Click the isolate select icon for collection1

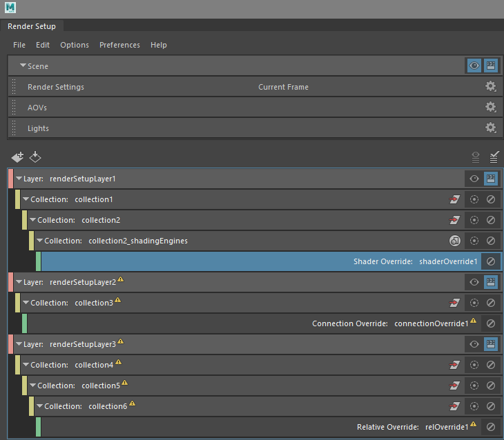click(474, 199)
